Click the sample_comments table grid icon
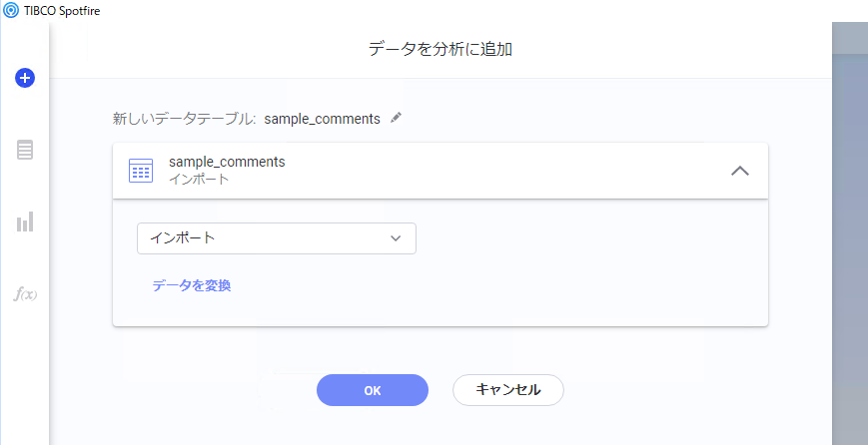The image size is (868, 445). [x=141, y=171]
